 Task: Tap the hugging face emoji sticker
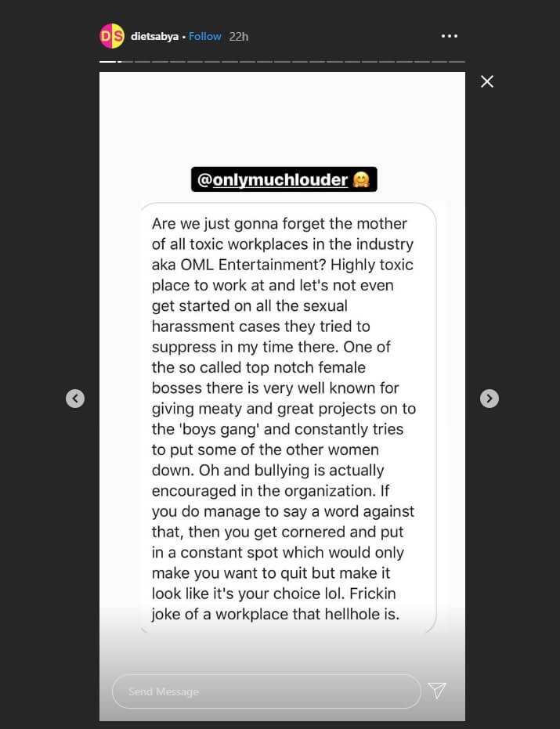pos(362,179)
